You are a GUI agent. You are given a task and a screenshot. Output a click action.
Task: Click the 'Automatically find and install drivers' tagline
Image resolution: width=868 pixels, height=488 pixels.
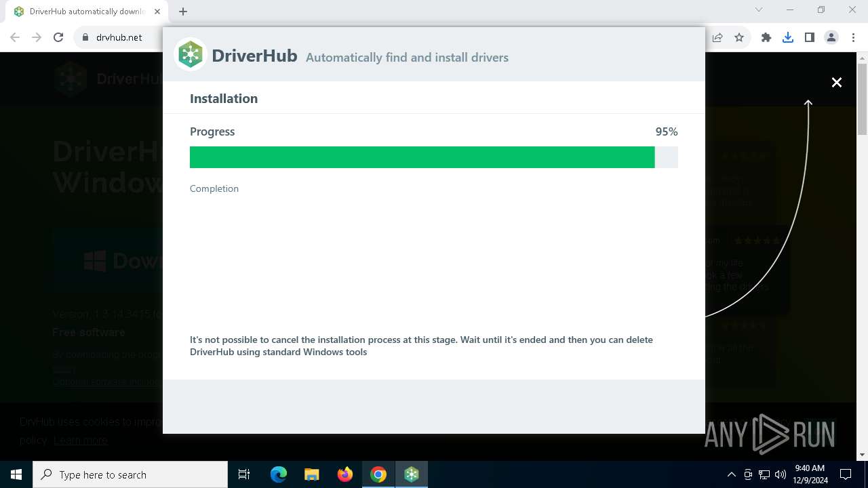coord(407,58)
